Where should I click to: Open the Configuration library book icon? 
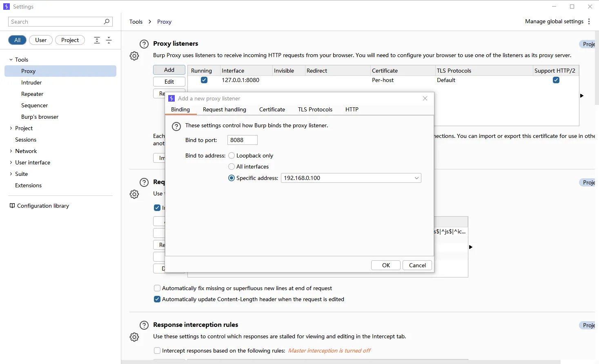click(x=12, y=206)
